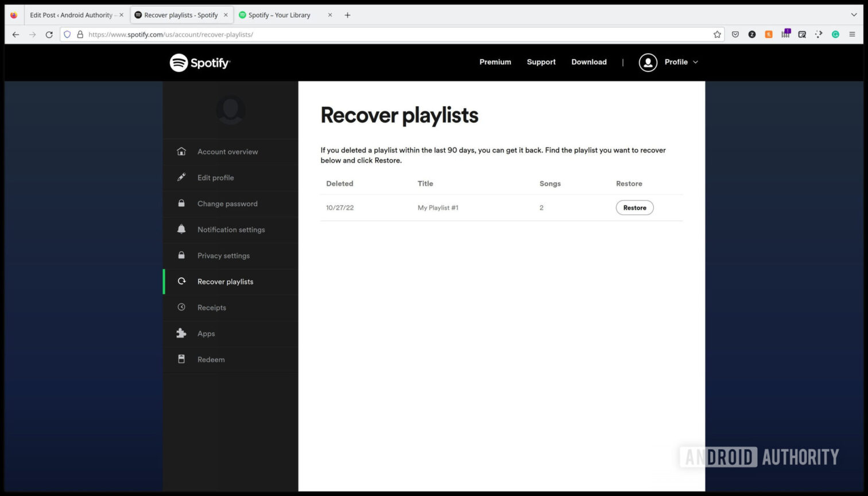This screenshot has width=868, height=496.
Task: Click the Edit profile pencil icon
Action: [181, 177]
